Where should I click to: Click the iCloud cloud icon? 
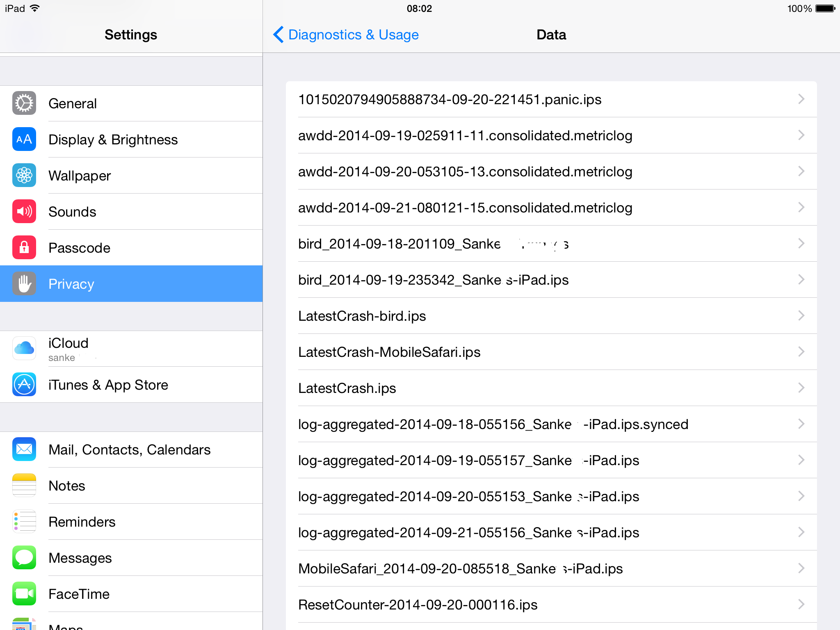[24, 349]
